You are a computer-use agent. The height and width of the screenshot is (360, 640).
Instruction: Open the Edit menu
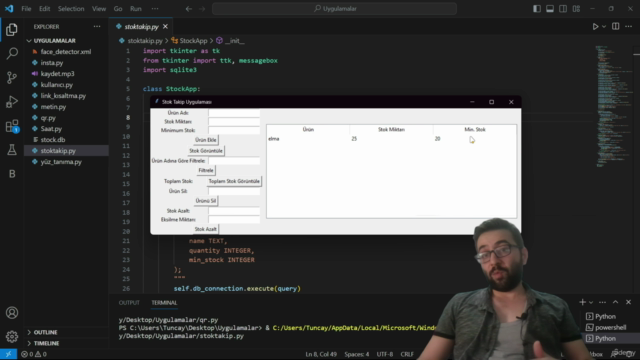pyautogui.click(x=44, y=9)
